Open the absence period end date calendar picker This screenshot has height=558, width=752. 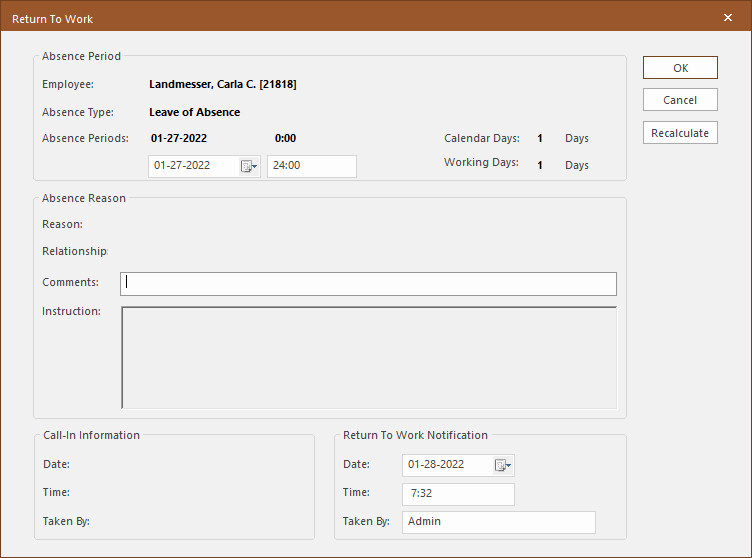[249, 166]
